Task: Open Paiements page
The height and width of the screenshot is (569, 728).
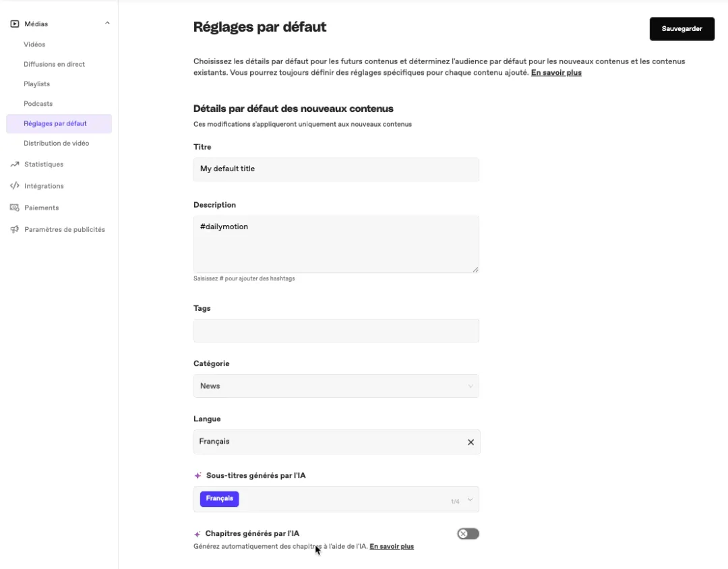Action: (41, 208)
